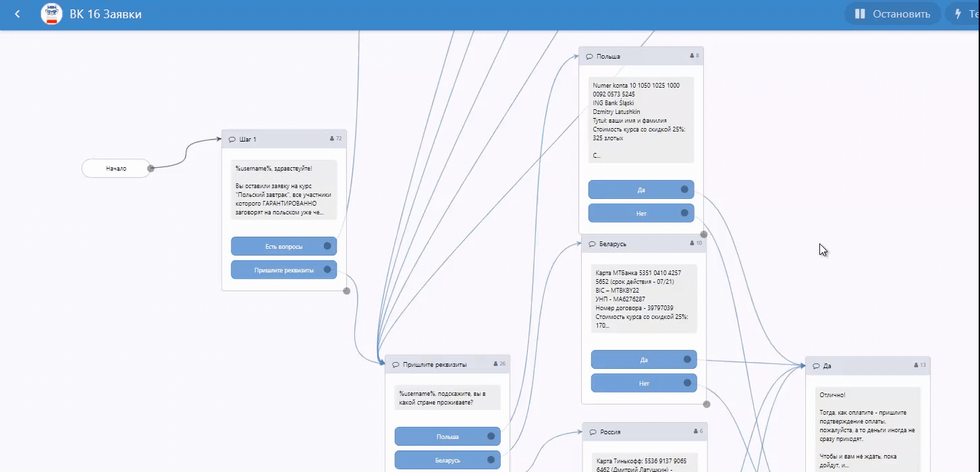Image resolution: width=980 pixels, height=472 pixels.
Task: Click user count icon on Шаг 1
Action: (332, 139)
